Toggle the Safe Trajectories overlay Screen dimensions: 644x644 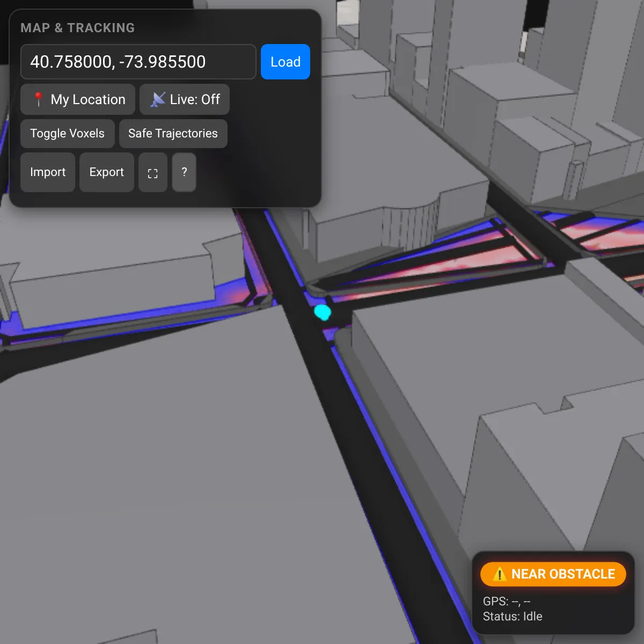pyautogui.click(x=173, y=134)
